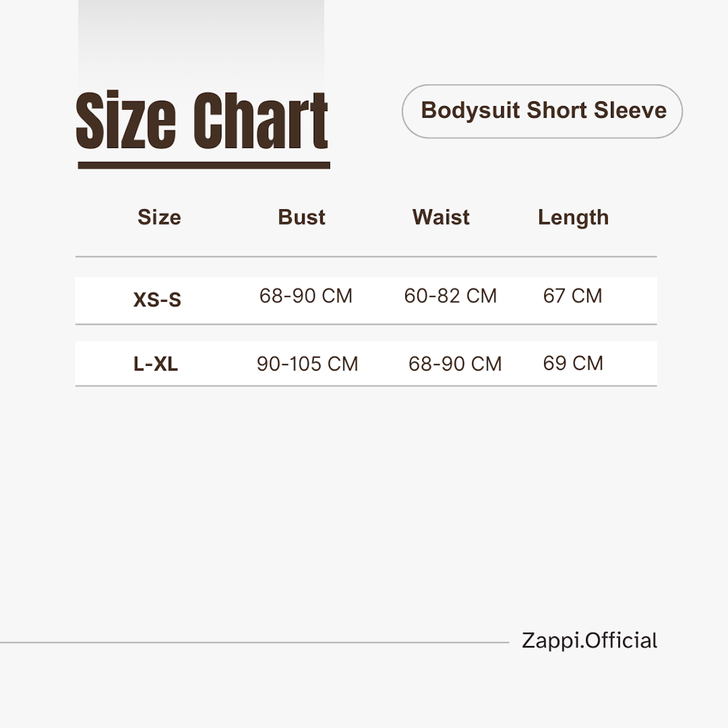Click the 68-90 CM bust value
The width and height of the screenshot is (728, 728).
[306, 295]
